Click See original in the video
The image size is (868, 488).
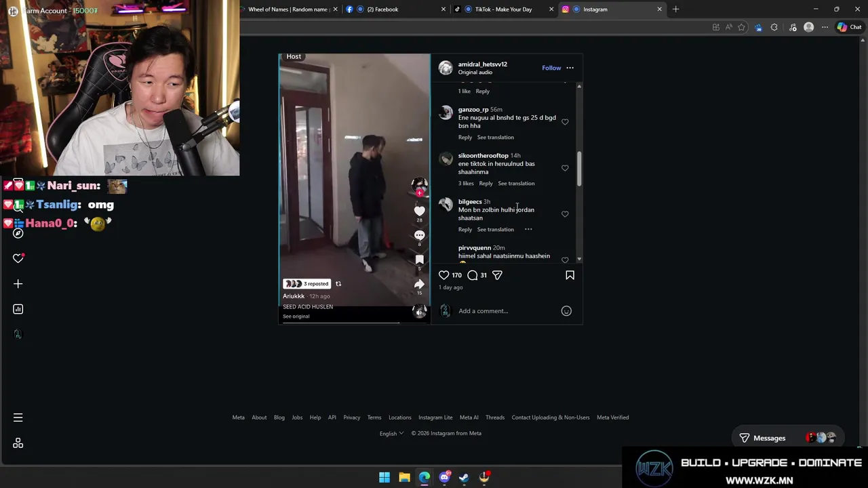pos(296,317)
